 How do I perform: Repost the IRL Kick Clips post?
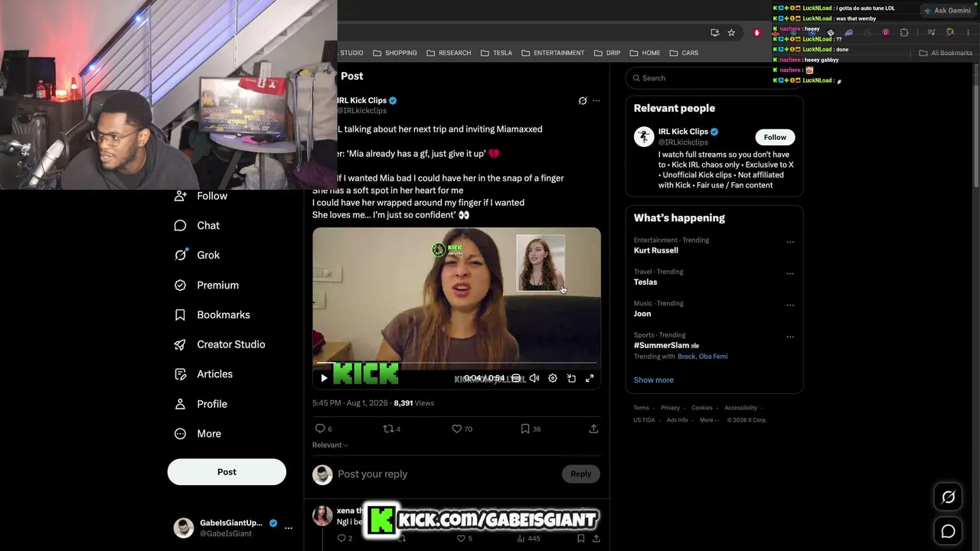click(388, 429)
